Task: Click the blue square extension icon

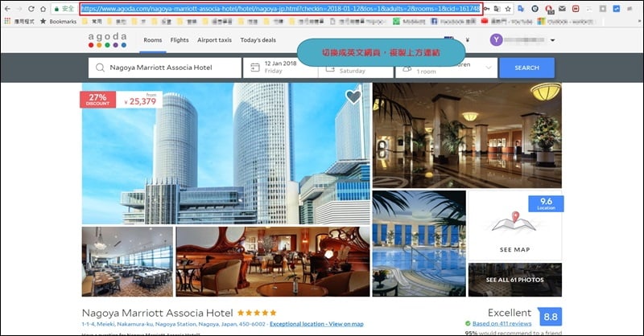Action: (x=617, y=9)
